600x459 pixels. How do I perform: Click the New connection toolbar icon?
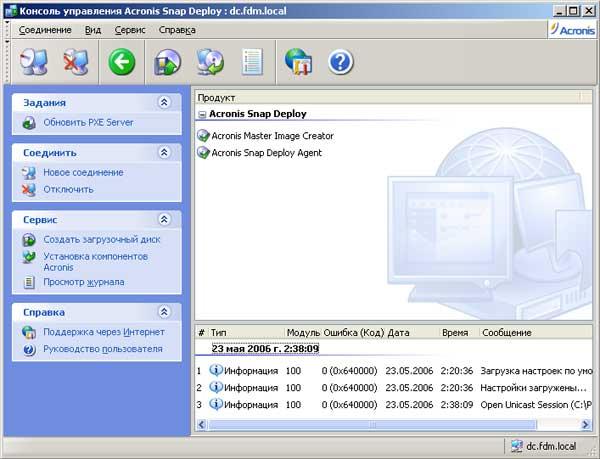click(34, 62)
